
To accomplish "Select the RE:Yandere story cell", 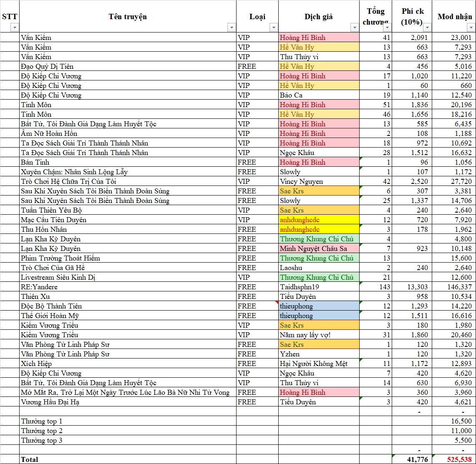I will [x=128, y=287].
